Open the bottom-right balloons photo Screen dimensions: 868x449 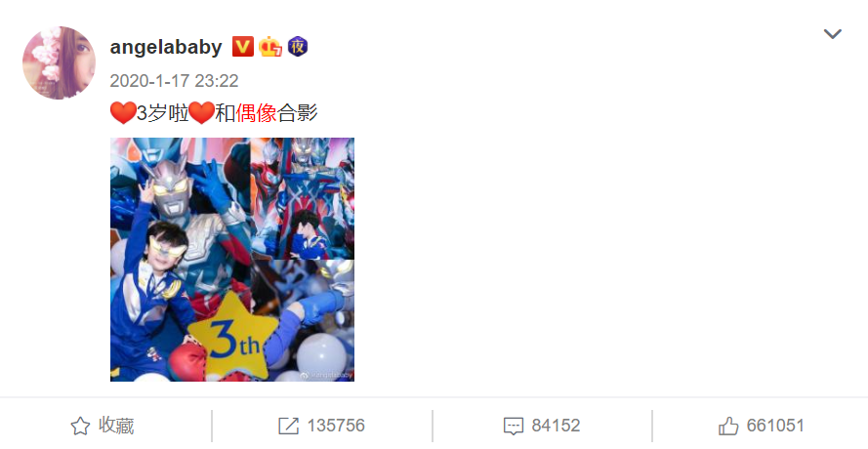(x=303, y=320)
